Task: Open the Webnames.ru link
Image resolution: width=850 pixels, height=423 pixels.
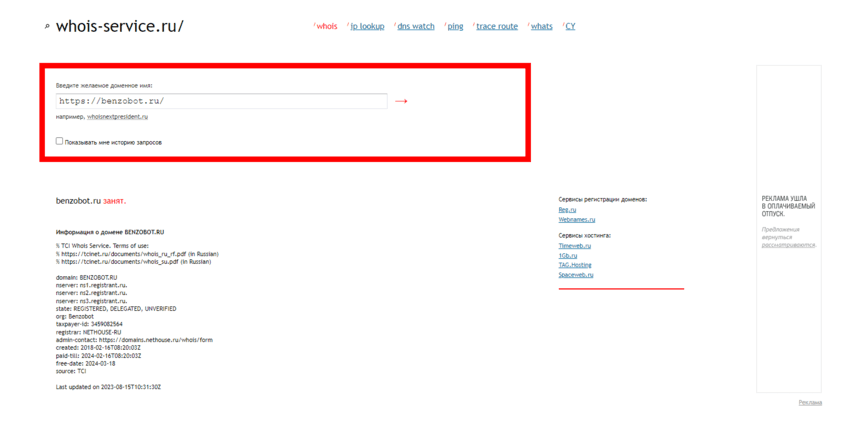Action: (x=576, y=220)
